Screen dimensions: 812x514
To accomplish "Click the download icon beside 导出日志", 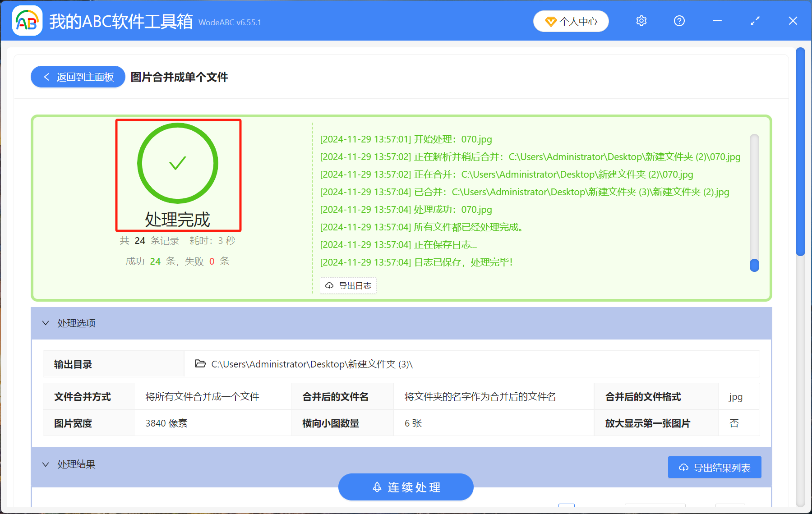I will (329, 285).
